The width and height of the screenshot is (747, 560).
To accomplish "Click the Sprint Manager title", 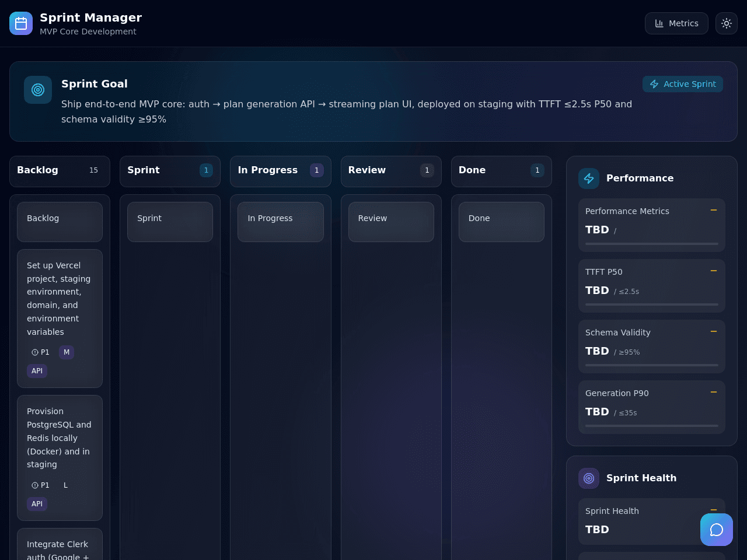I will pos(91,17).
